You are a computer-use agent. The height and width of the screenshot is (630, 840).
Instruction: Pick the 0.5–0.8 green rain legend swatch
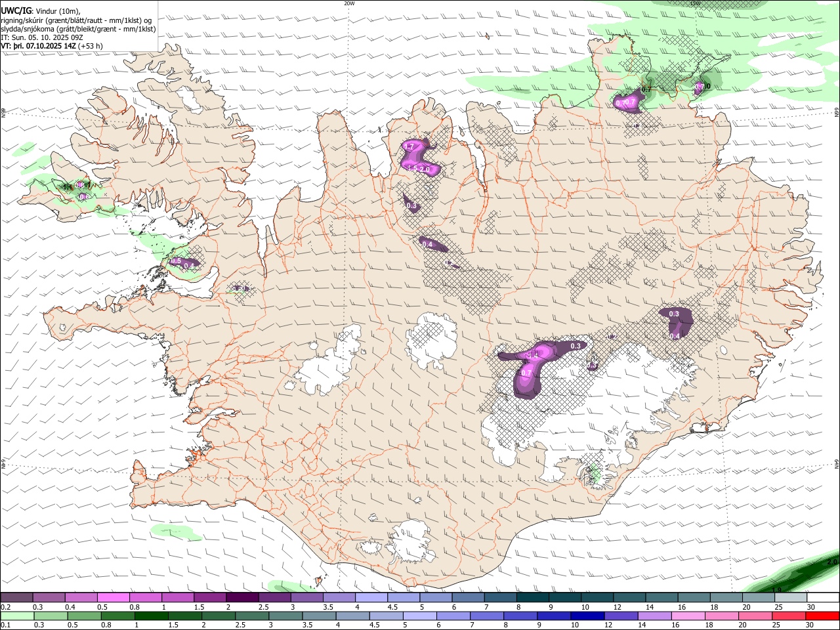point(84,616)
